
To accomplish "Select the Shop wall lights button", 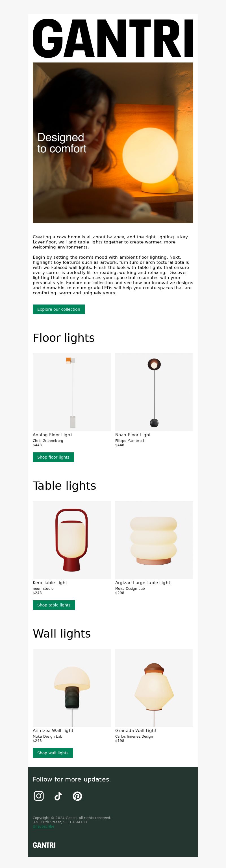I will [53, 753].
